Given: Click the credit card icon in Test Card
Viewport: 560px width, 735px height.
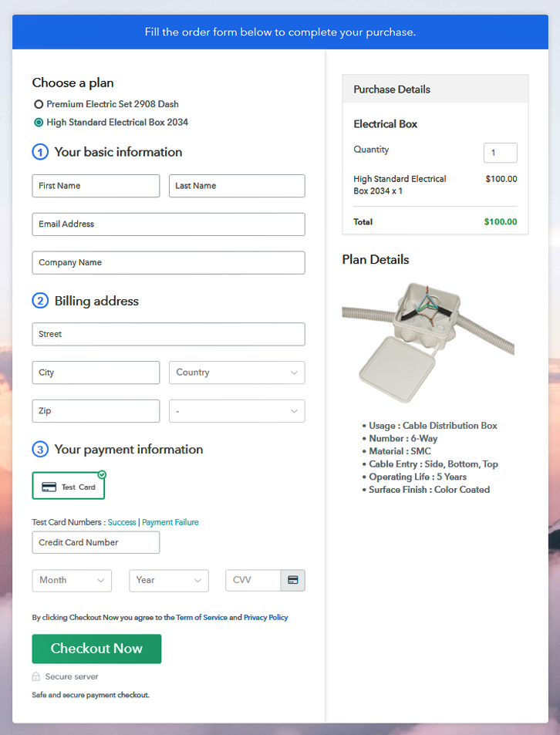Looking at the screenshot, I should (49, 487).
